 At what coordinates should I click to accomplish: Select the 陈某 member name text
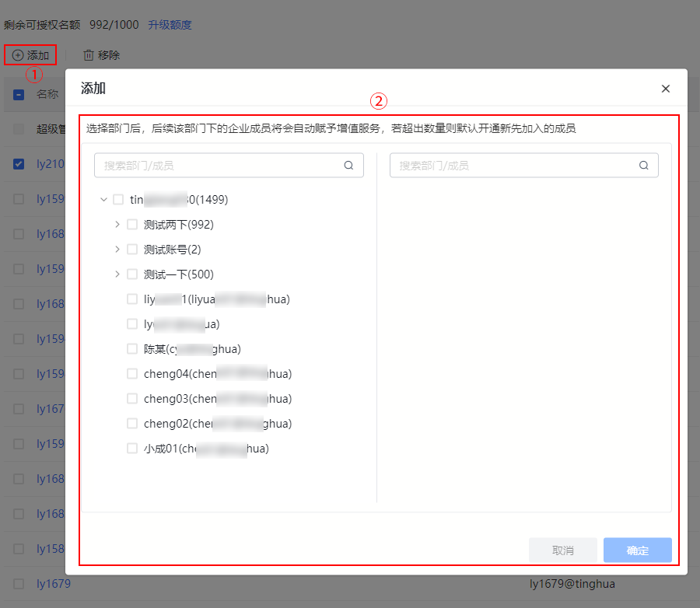point(192,349)
